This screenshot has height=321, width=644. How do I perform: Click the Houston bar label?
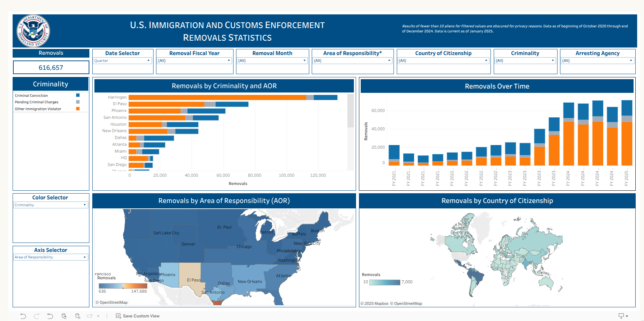119,125
